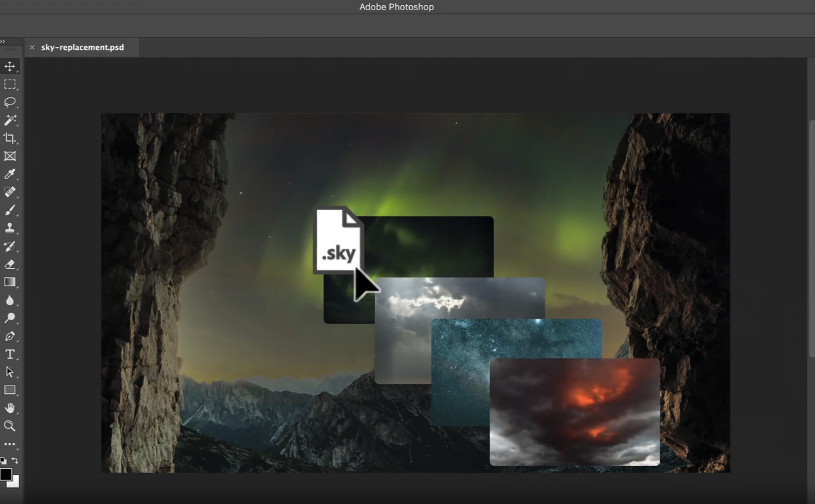815x504 pixels.
Task: Select the Lasso tool
Action: click(x=10, y=103)
